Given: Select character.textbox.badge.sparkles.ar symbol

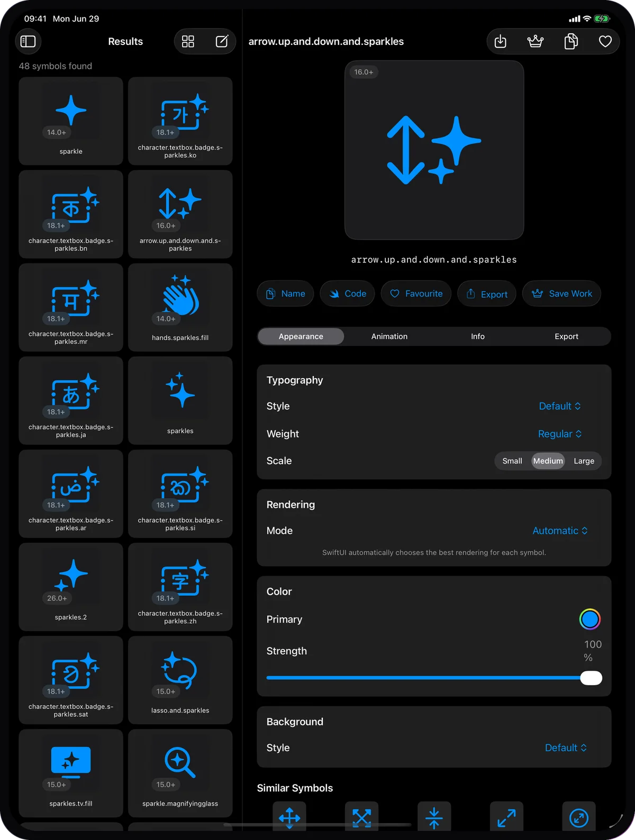Looking at the screenshot, I should [x=71, y=494].
